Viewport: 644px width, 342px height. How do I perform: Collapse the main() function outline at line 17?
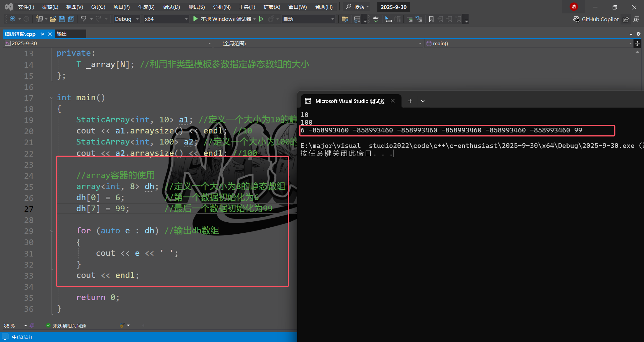point(52,98)
